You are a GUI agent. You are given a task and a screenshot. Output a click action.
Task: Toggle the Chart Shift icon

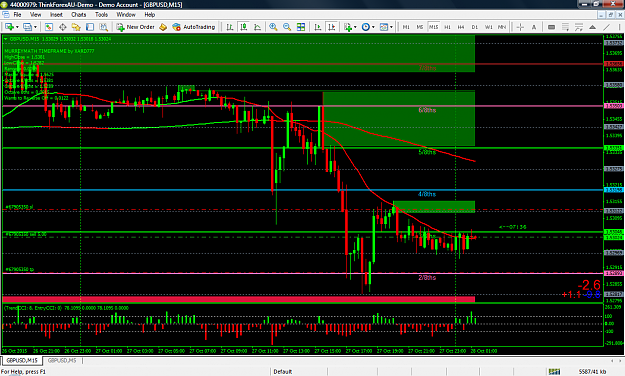point(331,27)
